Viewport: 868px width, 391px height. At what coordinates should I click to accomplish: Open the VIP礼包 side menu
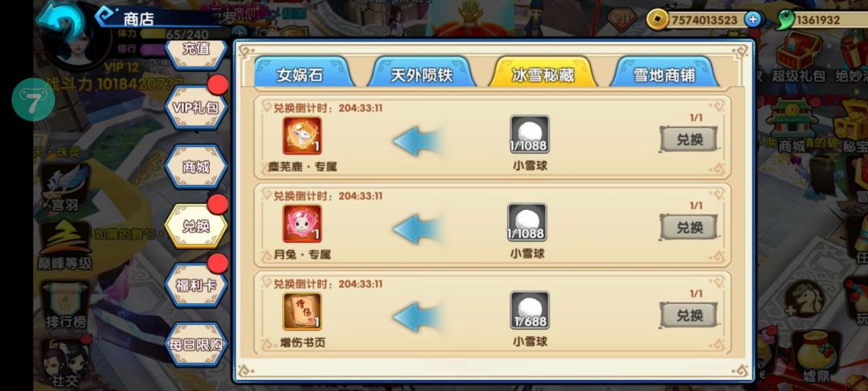pyautogui.click(x=196, y=108)
